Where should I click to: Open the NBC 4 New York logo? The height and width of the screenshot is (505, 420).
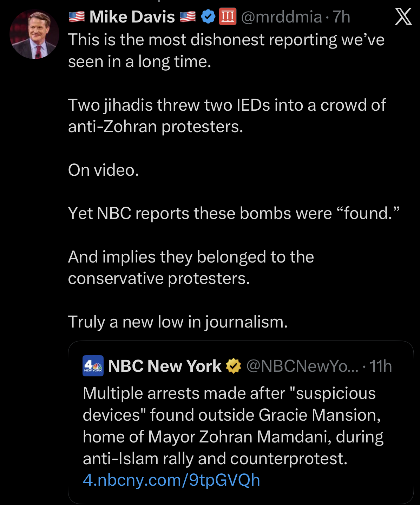pyautogui.click(x=93, y=366)
